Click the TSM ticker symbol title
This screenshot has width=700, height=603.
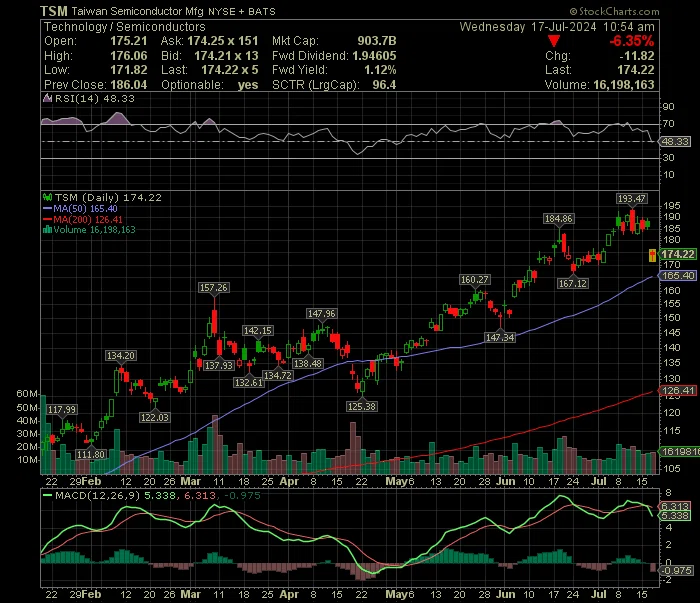click(54, 11)
